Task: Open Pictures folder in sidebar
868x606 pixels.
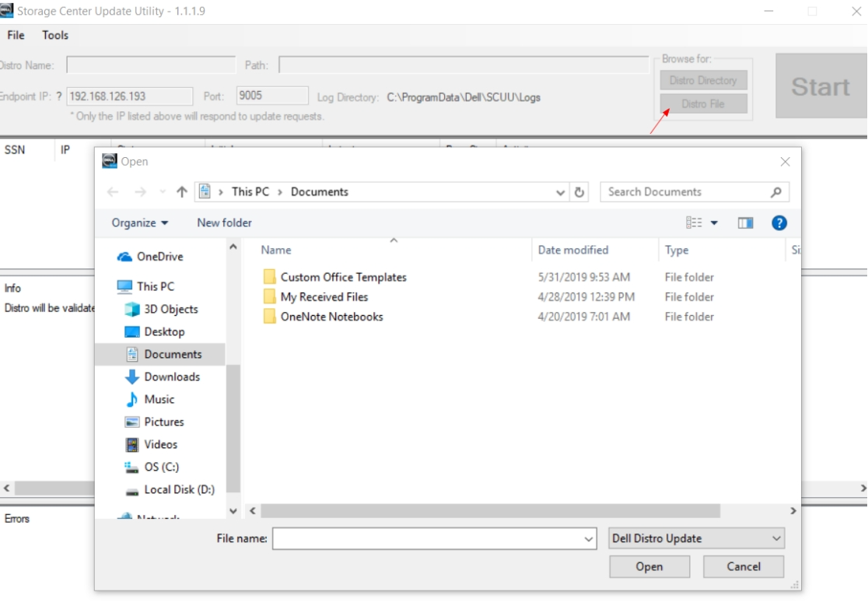Action: tap(155, 422)
